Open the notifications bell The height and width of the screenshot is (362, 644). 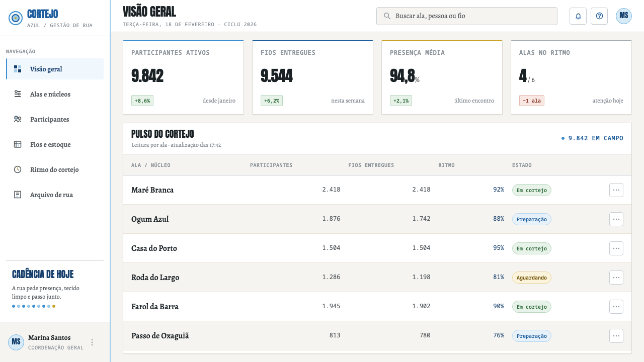click(578, 16)
